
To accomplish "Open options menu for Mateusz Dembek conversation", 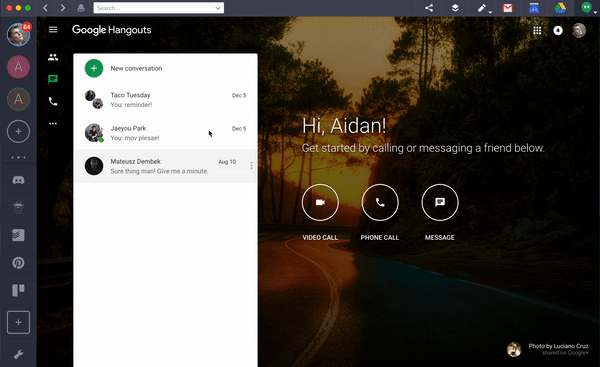I will (x=251, y=165).
